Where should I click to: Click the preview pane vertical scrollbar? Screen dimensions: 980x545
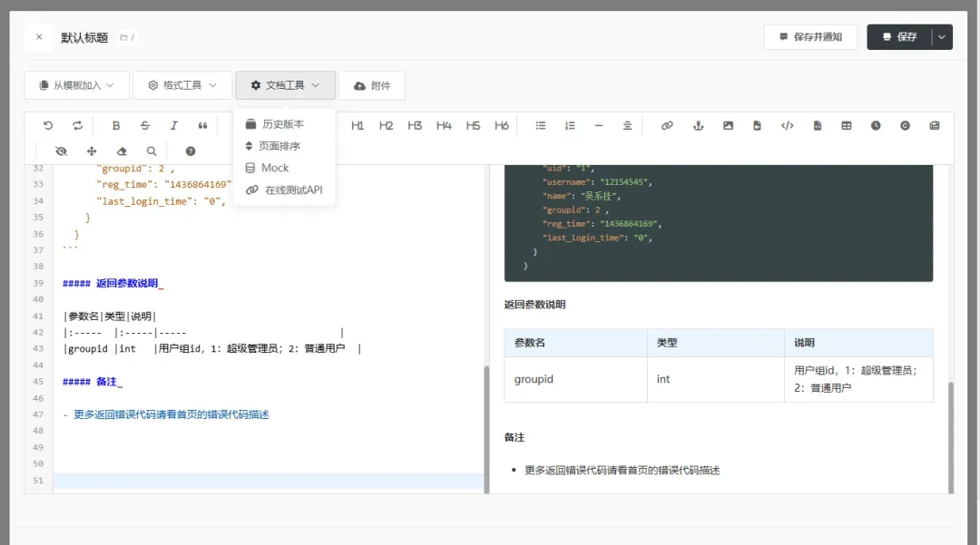[951, 435]
